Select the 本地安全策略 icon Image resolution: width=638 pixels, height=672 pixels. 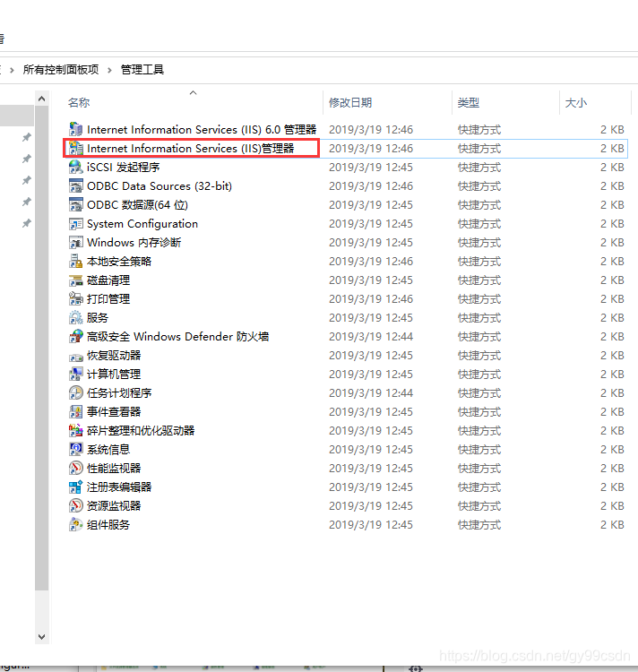(76, 261)
